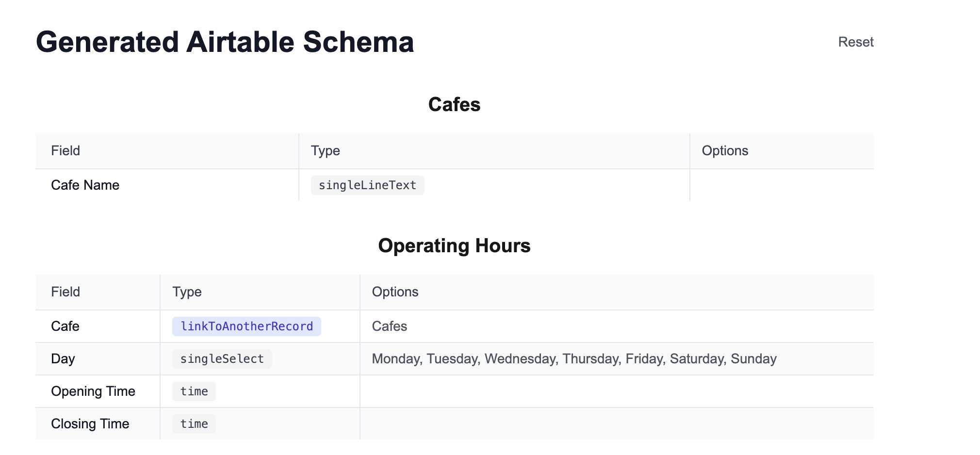The width and height of the screenshot is (980, 455).
Task: Click the Operating Hours table title
Action: (x=454, y=245)
